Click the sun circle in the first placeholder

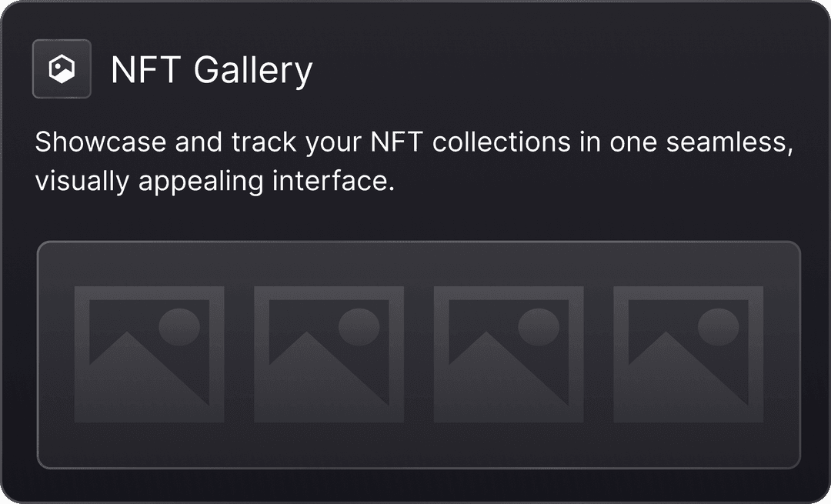click(x=179, y=327)
